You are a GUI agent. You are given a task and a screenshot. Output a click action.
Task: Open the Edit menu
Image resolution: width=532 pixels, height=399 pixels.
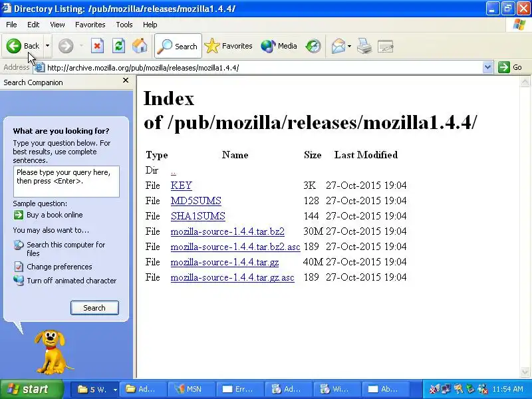click(x=33, y=25)
